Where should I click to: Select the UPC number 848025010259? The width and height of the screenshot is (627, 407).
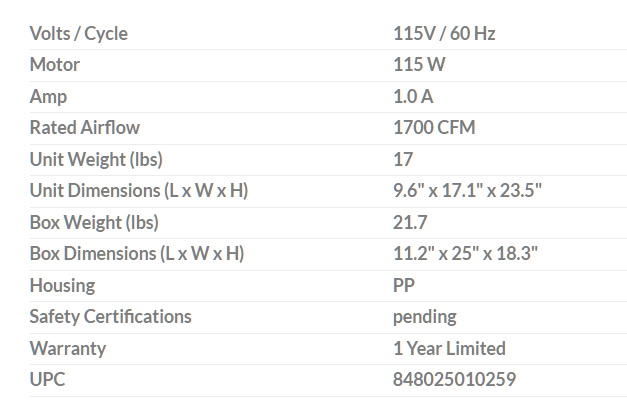pyautogui.click(x=455, y=381)
